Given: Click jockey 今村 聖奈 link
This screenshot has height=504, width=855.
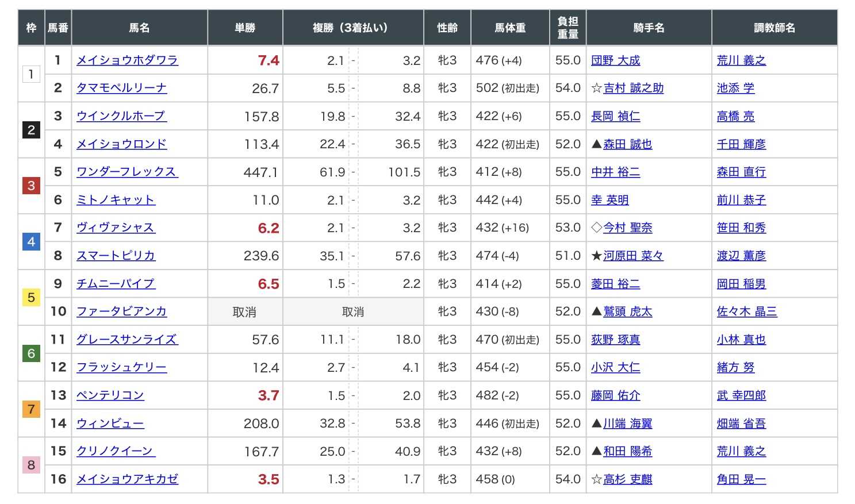Looking at the screenshot, I should (627, 228).
